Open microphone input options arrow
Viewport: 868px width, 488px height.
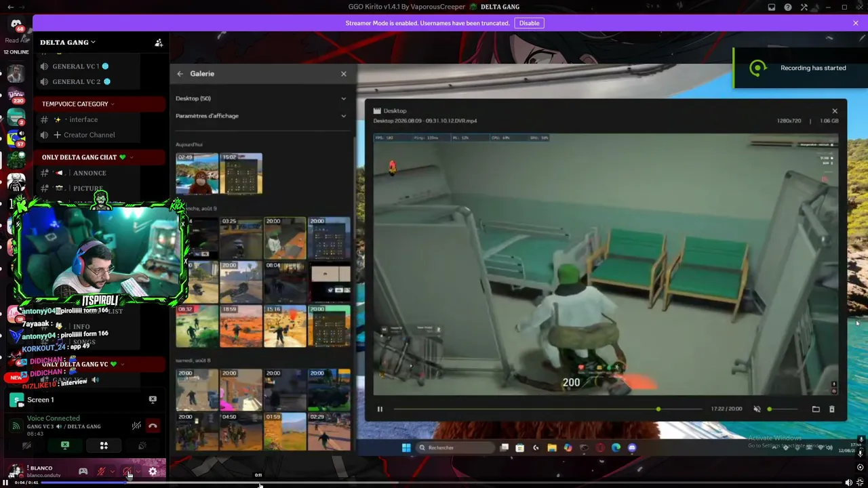pos(112,472)
